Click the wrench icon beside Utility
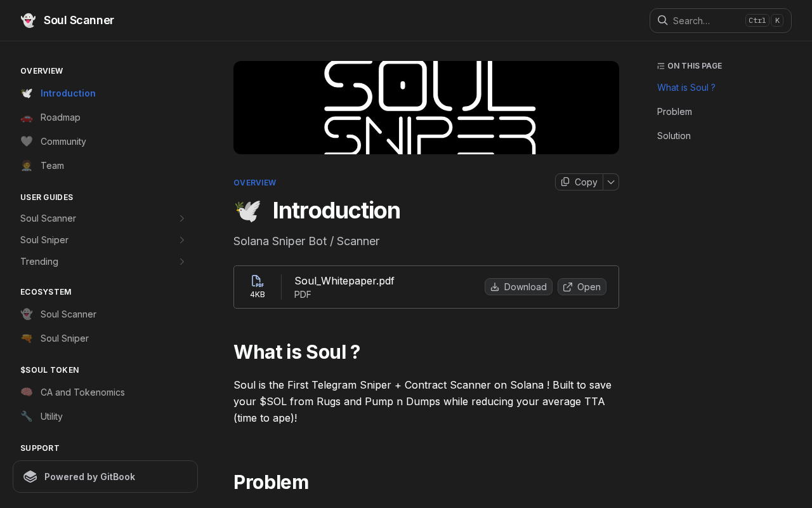The width and height of the screenshot is (812, 508). (27, 417)
